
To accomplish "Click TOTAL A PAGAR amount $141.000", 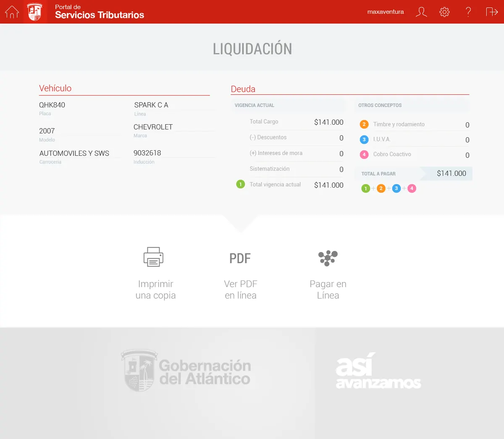I will pyautogui.click(x=451, y=173).
